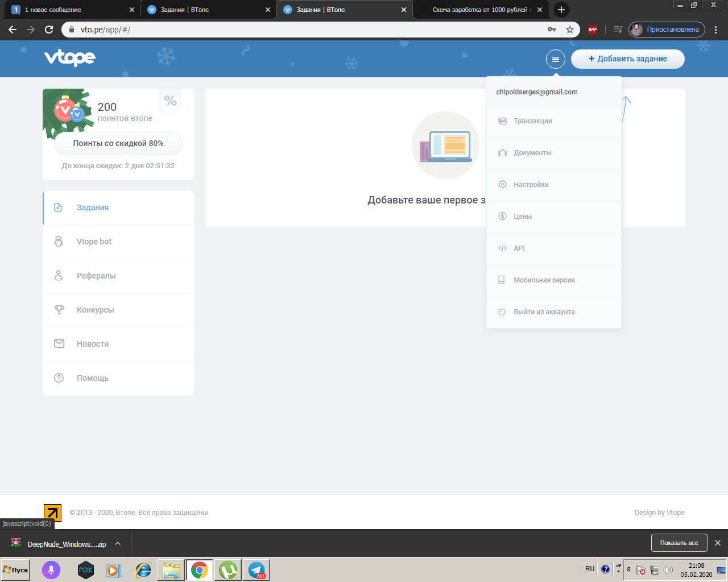Select API in the dropdown menu

(x=554, y=248)
